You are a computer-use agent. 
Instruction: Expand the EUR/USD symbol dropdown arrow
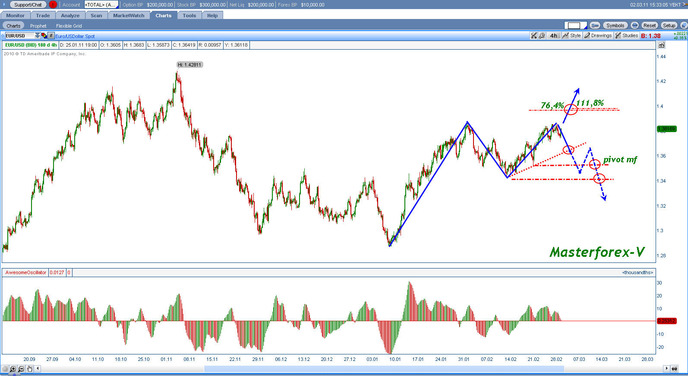click(37, 36)
